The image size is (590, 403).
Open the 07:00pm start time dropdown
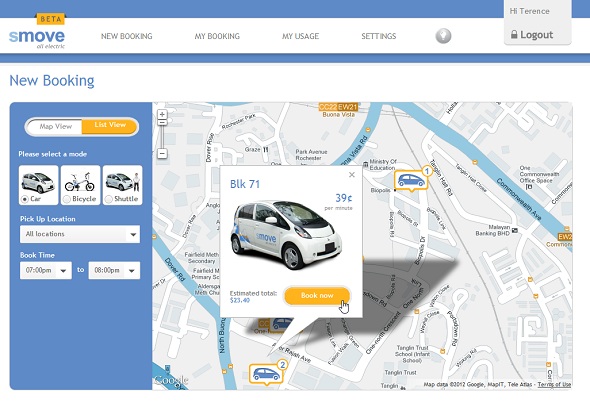tap(46, 270)
